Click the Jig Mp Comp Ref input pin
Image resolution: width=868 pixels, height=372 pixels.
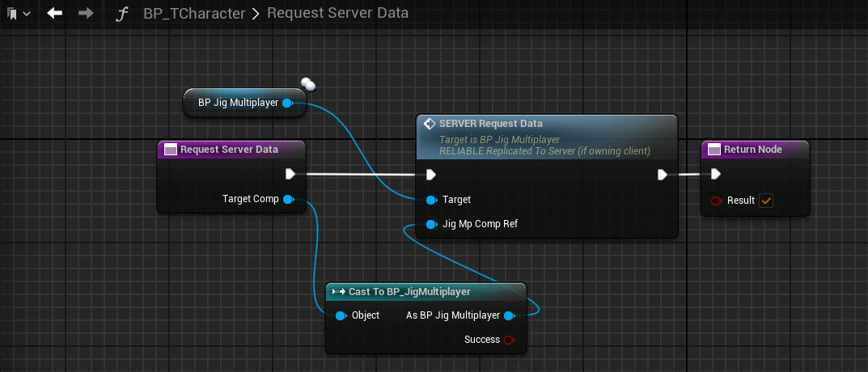(432, 224)
